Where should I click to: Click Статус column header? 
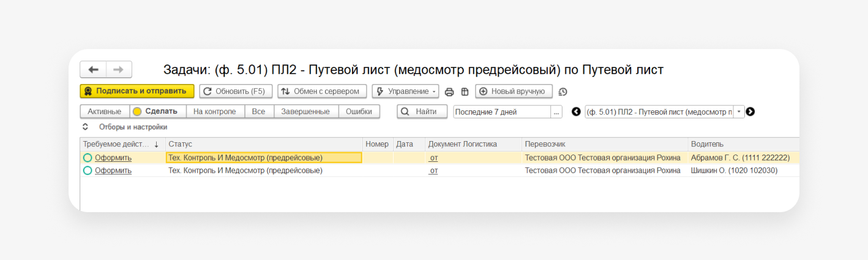[x=264, y=144]
